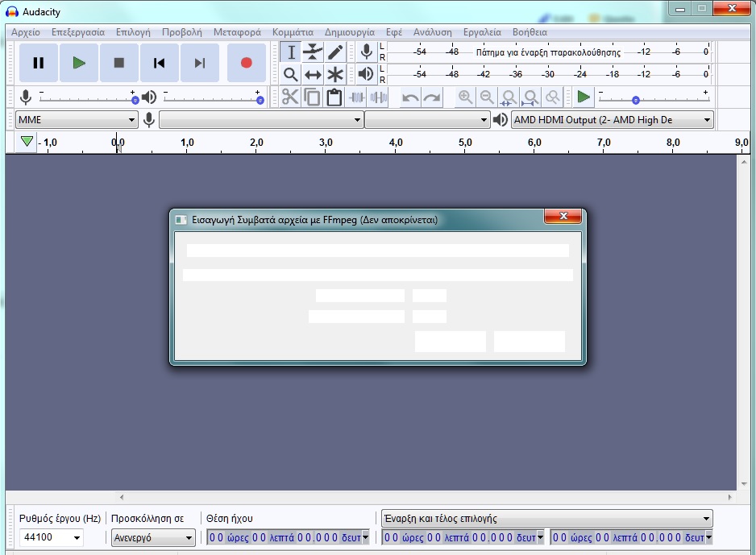Screen dimensions: 756x555
Task: Open the Βοήθεια menu
Action: (x=530, y=32)
